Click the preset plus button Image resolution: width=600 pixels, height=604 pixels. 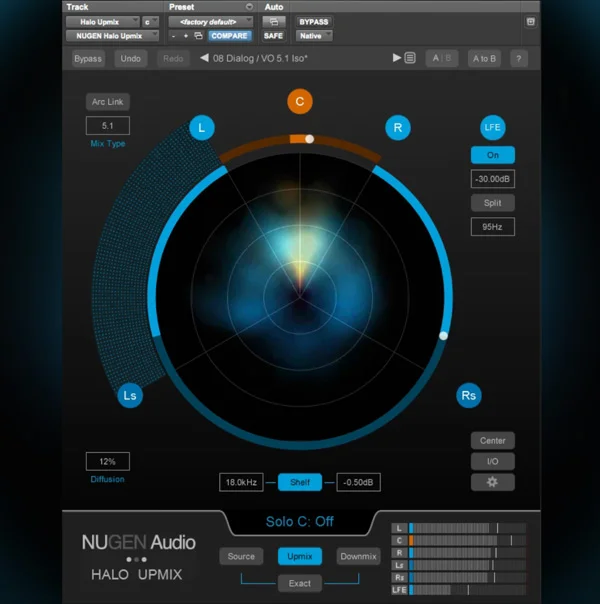point(186,36)
